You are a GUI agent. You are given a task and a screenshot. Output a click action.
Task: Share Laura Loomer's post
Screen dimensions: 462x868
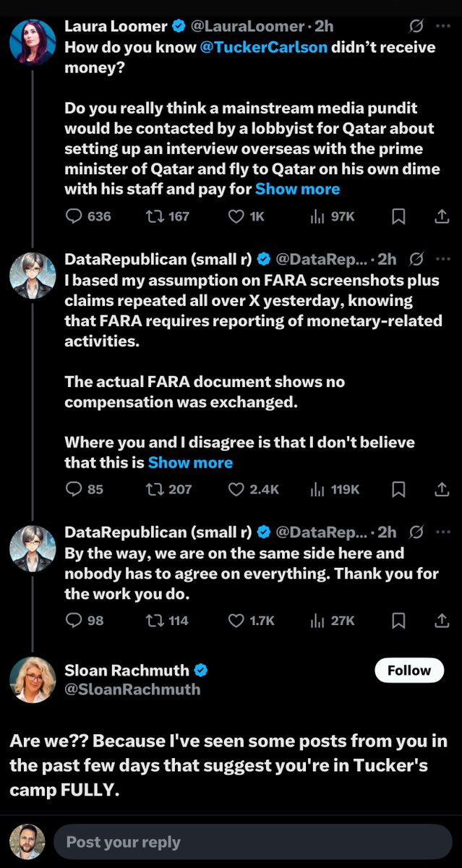pyautogui.click(x=441, y=216)
